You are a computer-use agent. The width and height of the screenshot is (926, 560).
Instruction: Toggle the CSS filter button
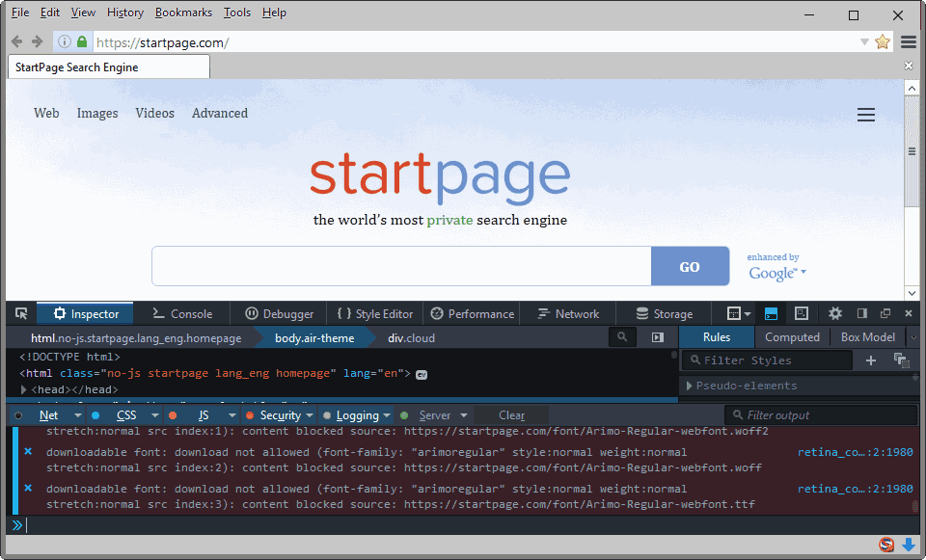click(x=125, y=415)
